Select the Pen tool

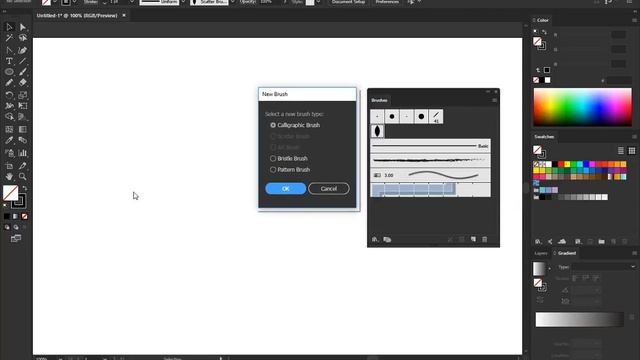(x=9, y=50)
